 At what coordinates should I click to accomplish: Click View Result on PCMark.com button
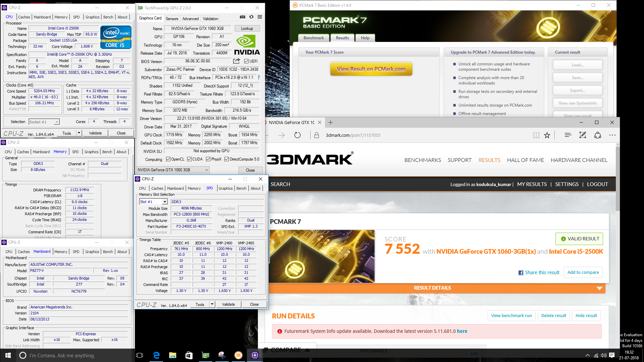pyautogui.click(x=371, y=69)
